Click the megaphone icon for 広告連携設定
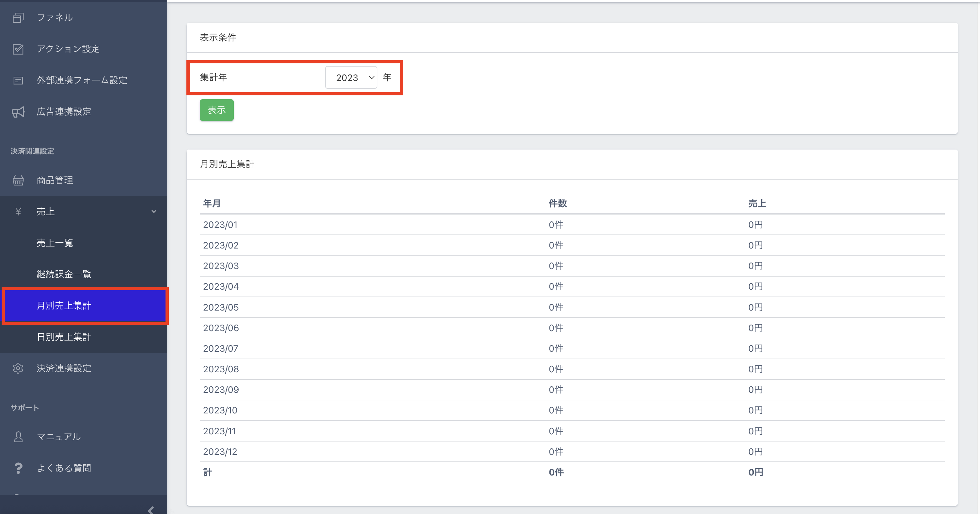The width and height of the screenshot is (980, 514). 18,112
